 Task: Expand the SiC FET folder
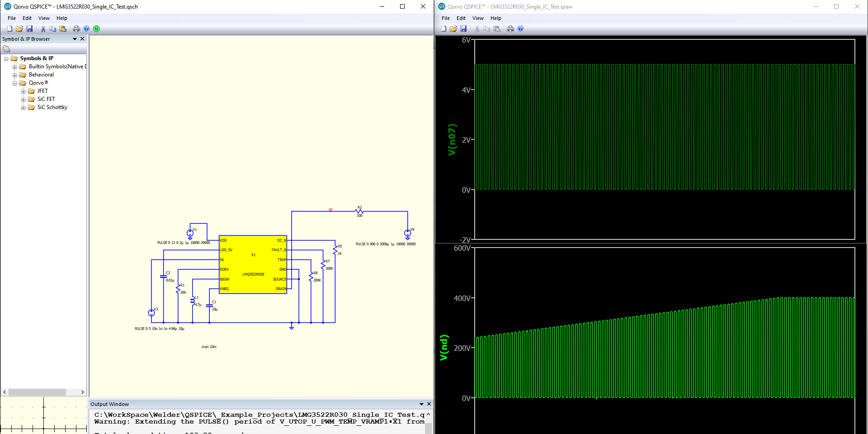pyautogui.click(x=24, y=100)
